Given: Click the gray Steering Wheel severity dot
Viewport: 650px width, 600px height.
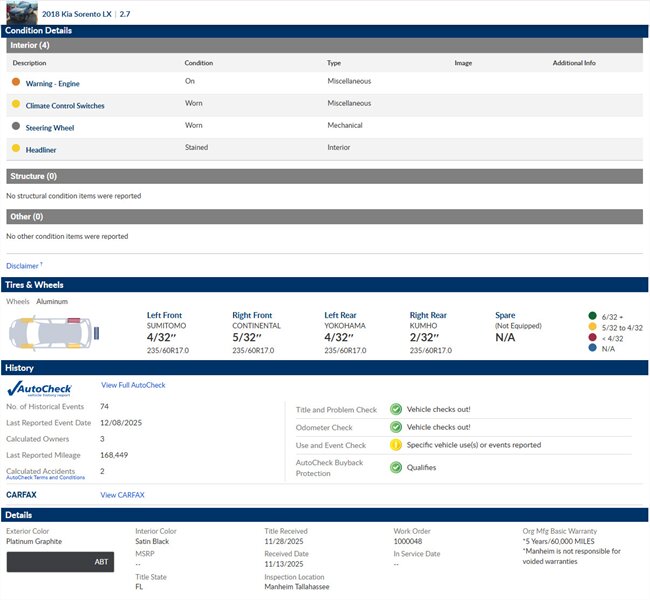Looking at the screenshot, I should 15,126.
